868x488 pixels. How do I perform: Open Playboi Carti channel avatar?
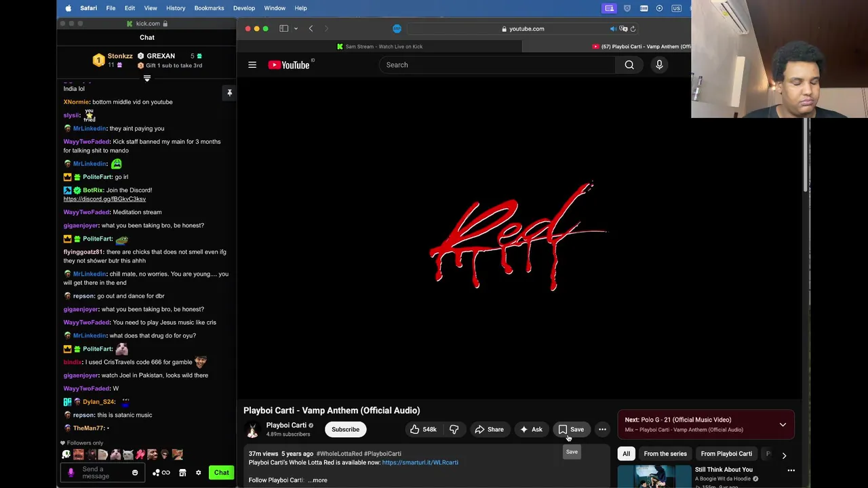[253, 430]
